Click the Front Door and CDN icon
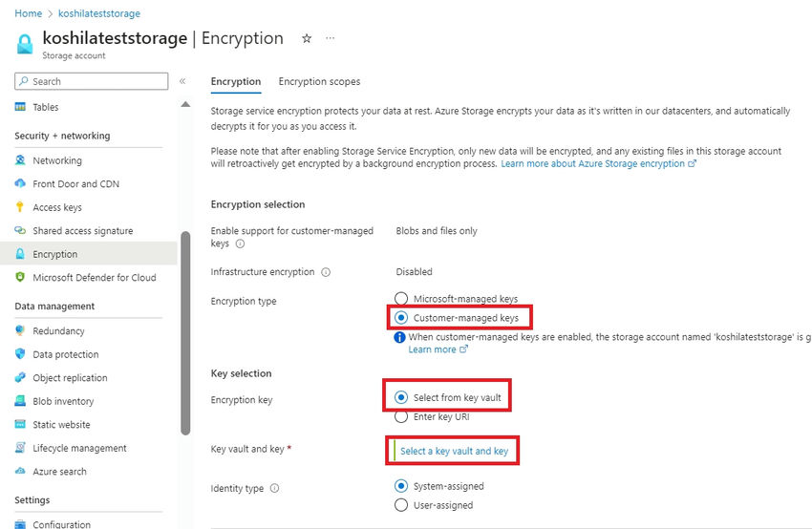 pos(20,183)
